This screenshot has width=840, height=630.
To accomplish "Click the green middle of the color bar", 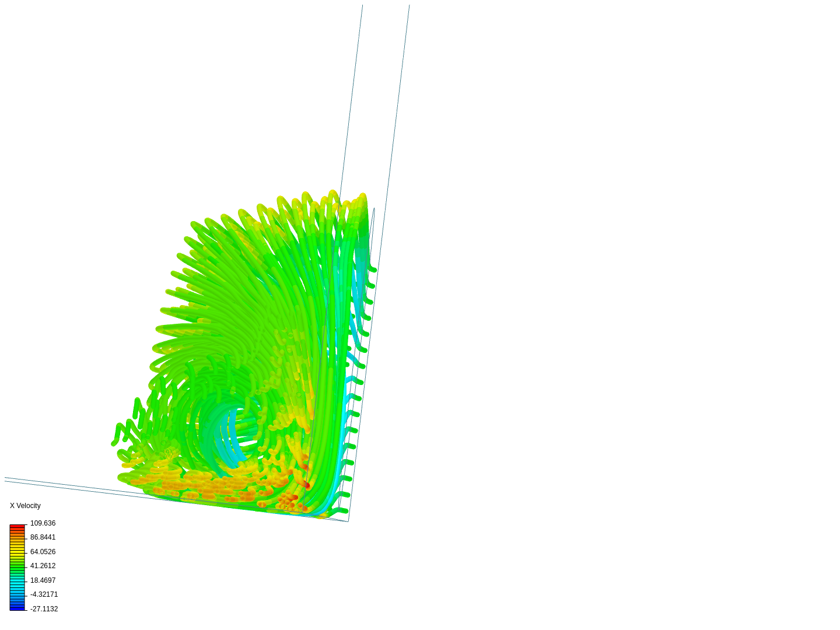I will pos(17,566).
